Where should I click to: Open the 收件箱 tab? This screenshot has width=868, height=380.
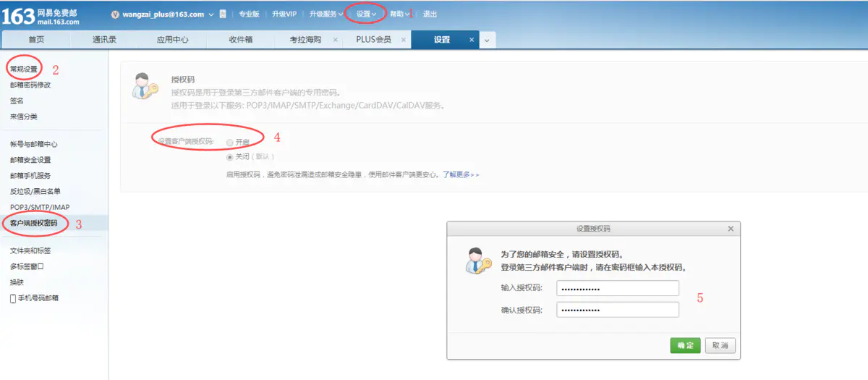click(x=241, y=40)
